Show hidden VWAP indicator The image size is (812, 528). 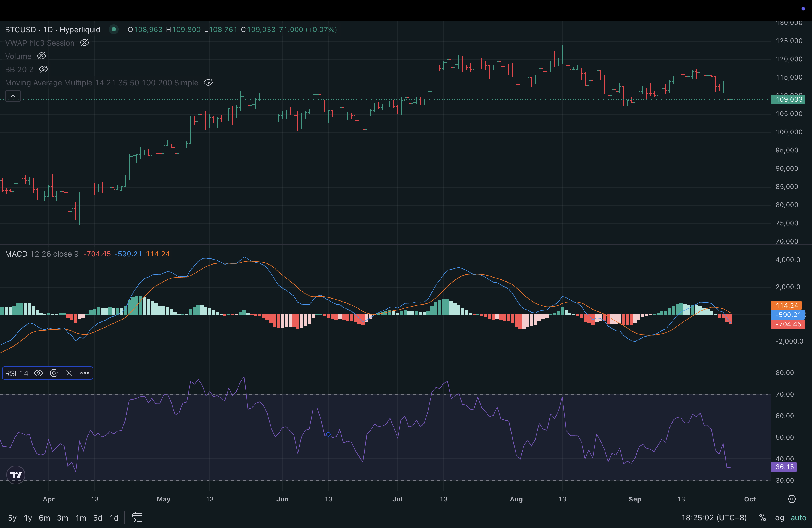coord(84,43)
